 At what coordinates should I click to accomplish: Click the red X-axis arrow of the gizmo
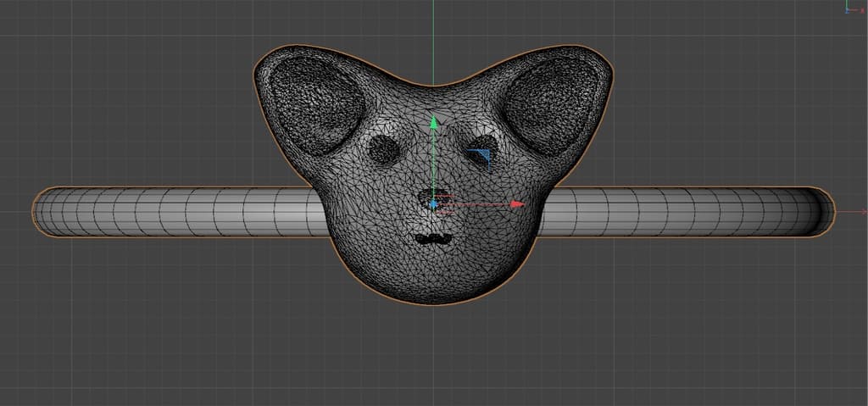517,204
